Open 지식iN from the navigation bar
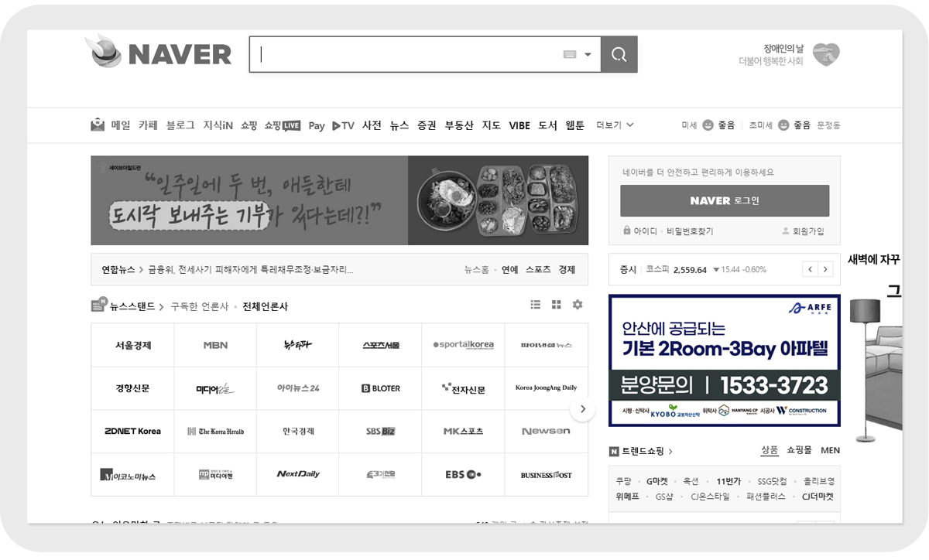Image resolution: width=929 pixels, height=560 pixels. coord(218,125)
